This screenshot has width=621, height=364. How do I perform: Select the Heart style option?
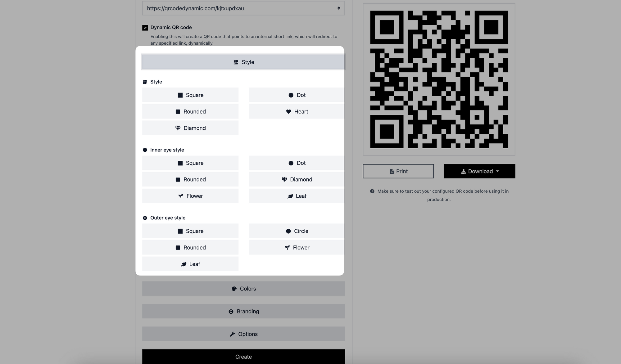point(297,111)
